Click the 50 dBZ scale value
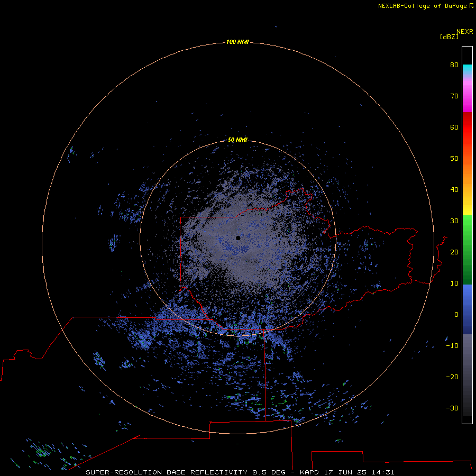 click(x=454, y=159)
